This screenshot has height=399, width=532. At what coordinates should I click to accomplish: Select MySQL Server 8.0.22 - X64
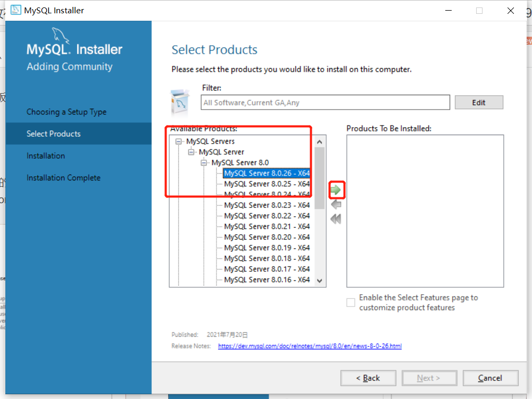[267, 216]
